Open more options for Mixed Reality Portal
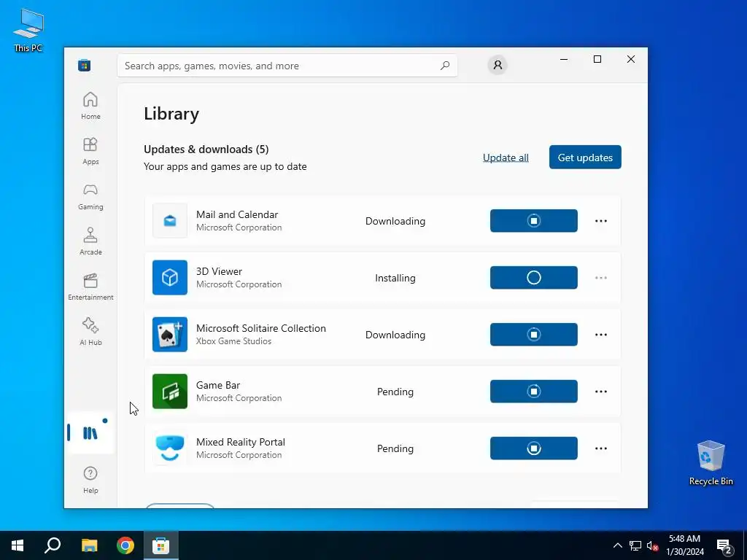 click(601, 448)
